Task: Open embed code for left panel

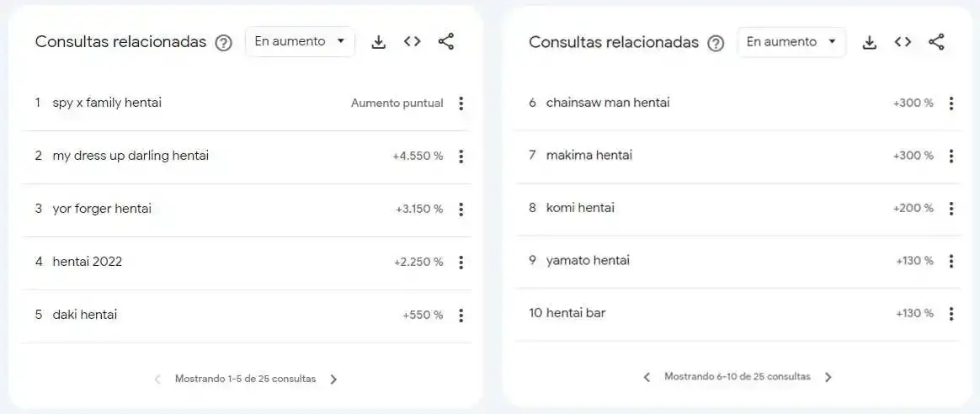Action: [x=412, y=41]
